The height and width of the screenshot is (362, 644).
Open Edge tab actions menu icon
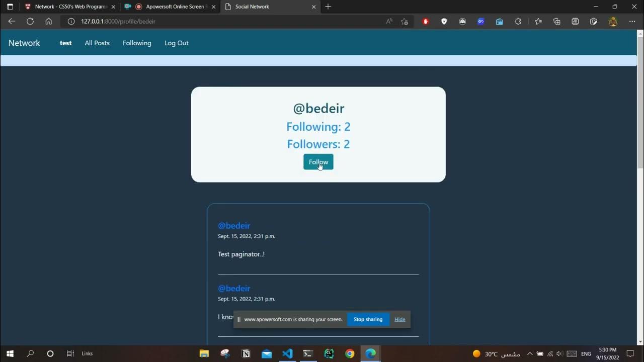pos(10,7)
